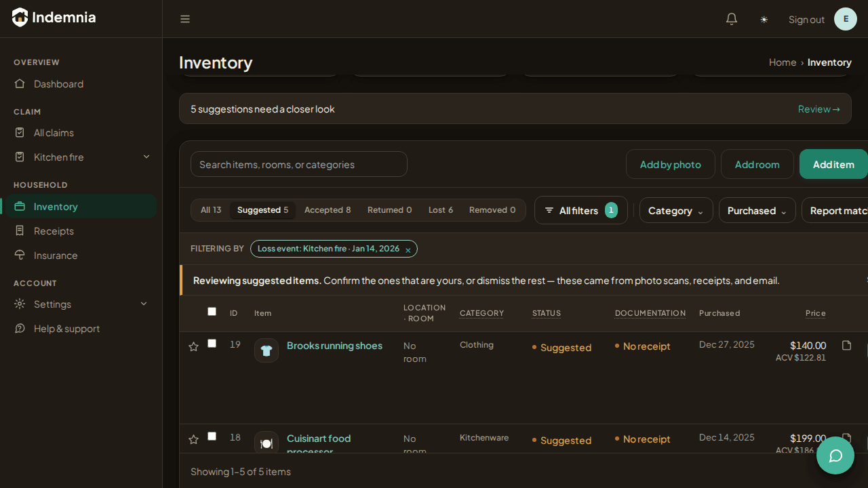Open document icon for Brooks running shoes
This screenshot has width=868, height=488.
pos(846,346)
